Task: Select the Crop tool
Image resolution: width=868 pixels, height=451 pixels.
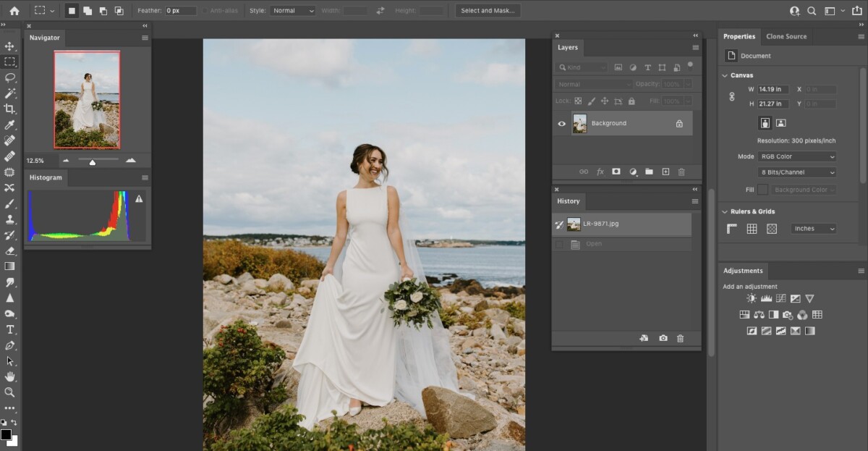Action: (x=9, y=109)
